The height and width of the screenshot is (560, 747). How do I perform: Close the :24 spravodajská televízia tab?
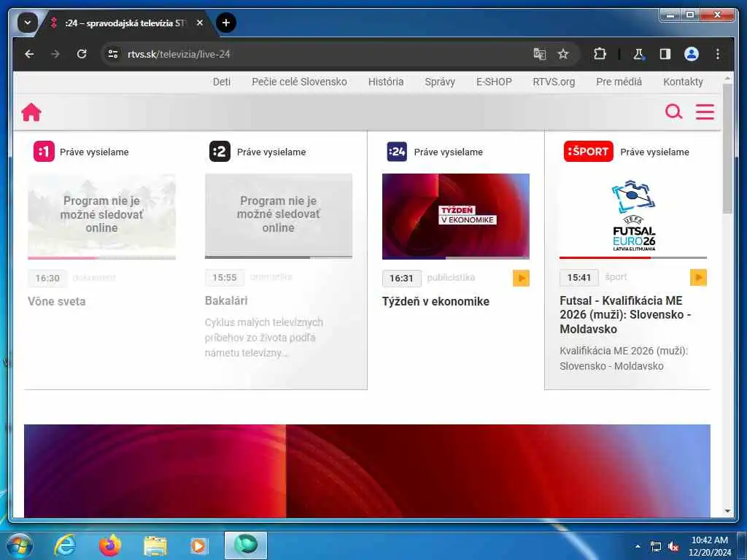200,23
